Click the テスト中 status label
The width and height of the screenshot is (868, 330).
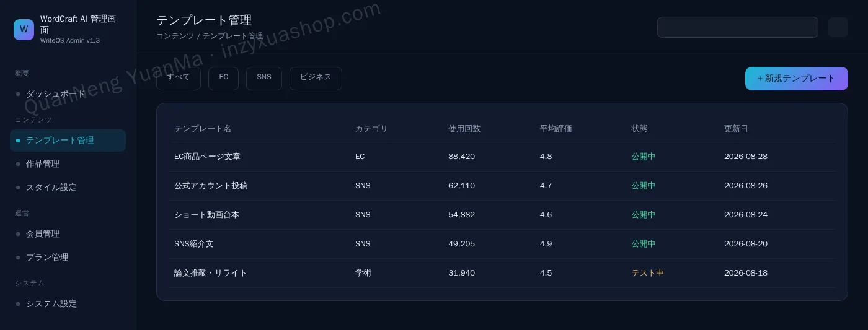click(648, 273)
